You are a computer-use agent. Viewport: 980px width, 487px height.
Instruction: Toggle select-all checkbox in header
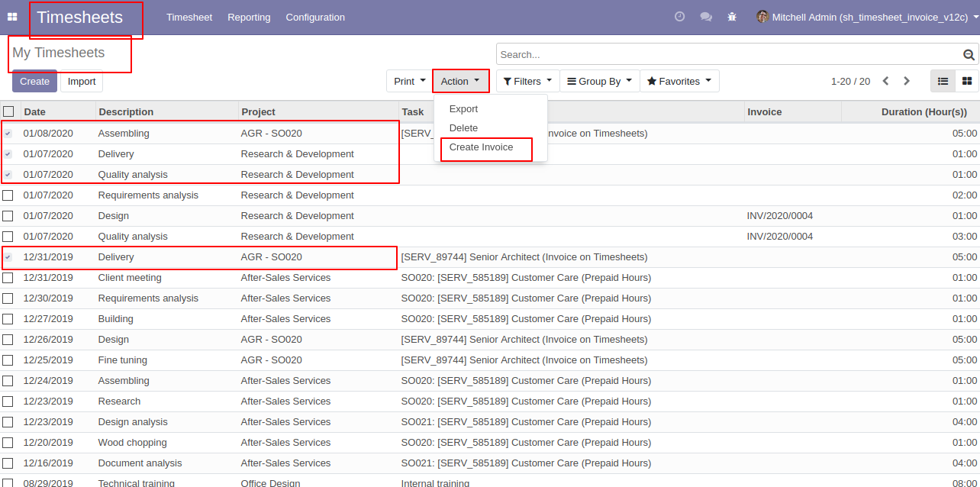(x=8, y=111)
